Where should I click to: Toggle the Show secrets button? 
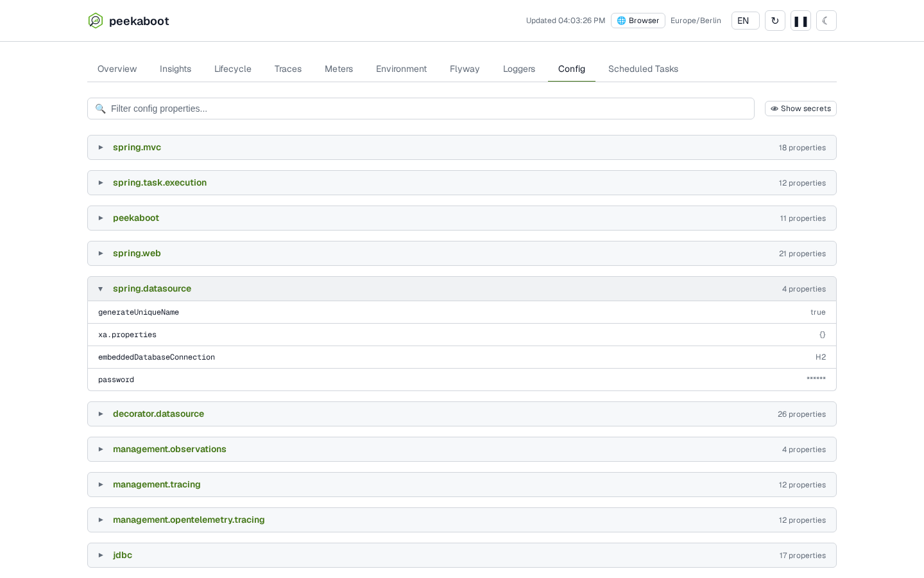pyautogui.click(x=801, y=109)
